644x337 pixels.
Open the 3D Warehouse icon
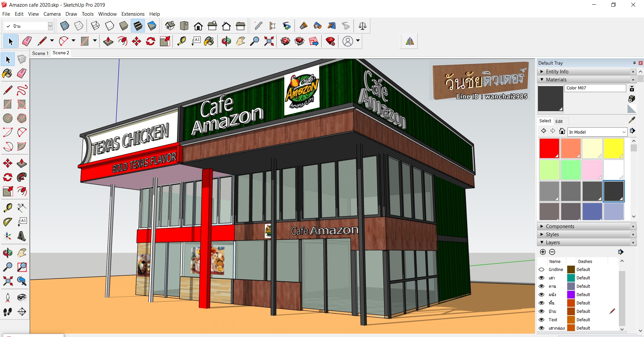click(x=285, y=41)
